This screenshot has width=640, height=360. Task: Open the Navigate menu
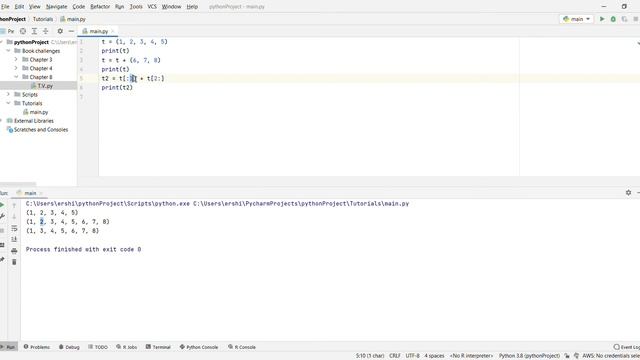(x=56, y=7)
